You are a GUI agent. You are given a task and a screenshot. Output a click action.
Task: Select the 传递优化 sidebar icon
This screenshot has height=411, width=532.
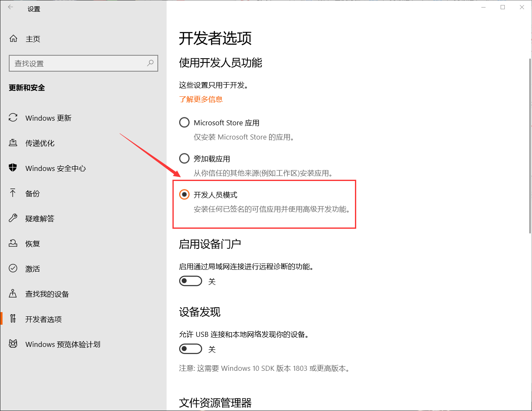pyautogui.click(x=13, y=143)
